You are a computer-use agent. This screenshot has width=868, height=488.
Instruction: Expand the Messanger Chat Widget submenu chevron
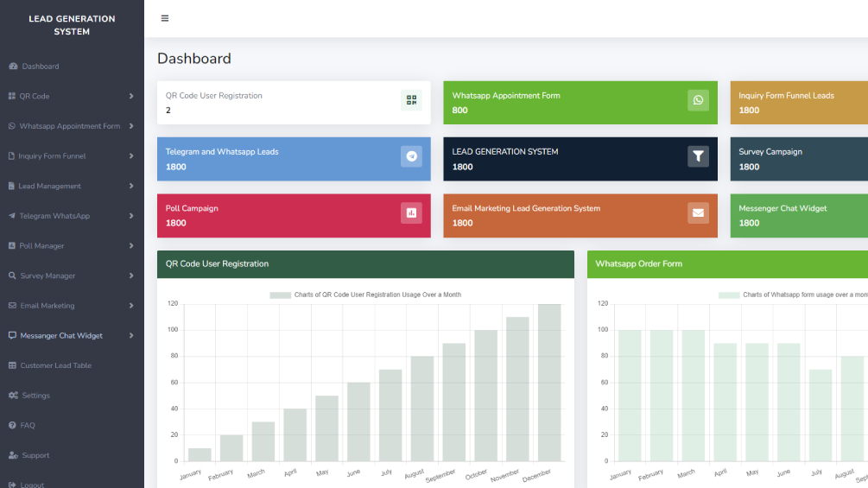tap(131, 335)
